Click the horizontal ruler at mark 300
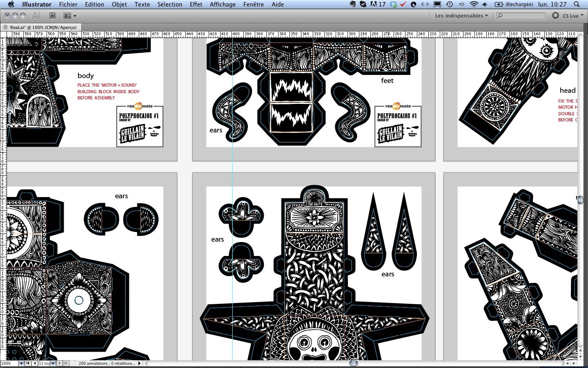This screenshot has width=588, height=368. [352, 34]
